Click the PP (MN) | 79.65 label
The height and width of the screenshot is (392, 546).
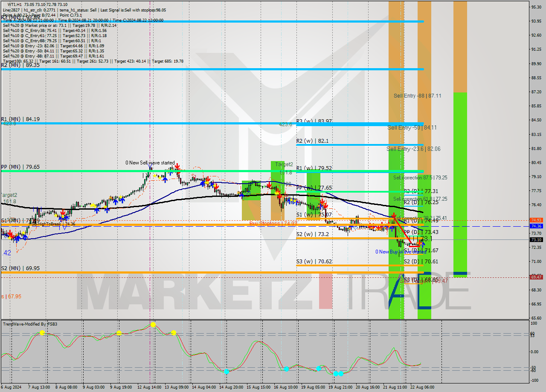pyautogui.click(x=20, y=167)
